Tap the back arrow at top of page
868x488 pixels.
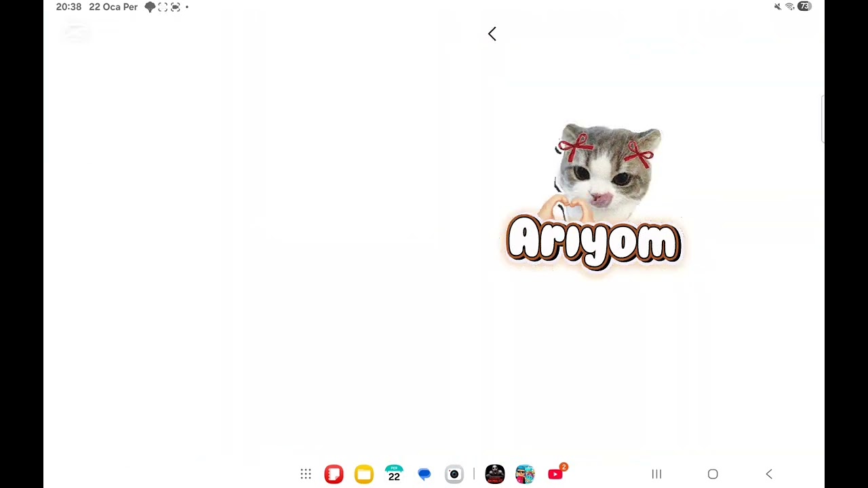[492, 34]
